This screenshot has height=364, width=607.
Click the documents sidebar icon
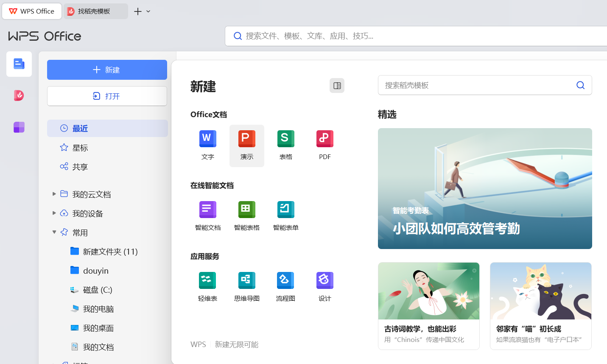pos(19,64)
